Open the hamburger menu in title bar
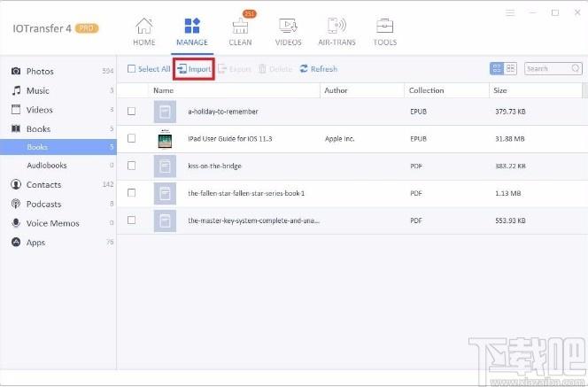 pyautogui.click(x=510, y=12)
